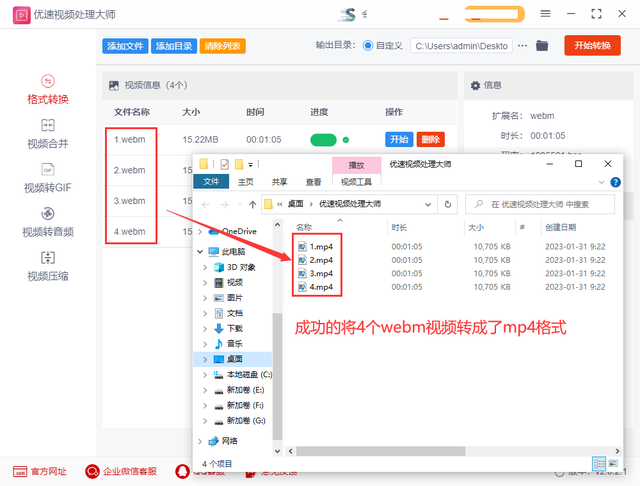This screenshot has width=640, height=486.
Task: Expand 本地磁盘 (C:) tree node
Action: [205, 375]
